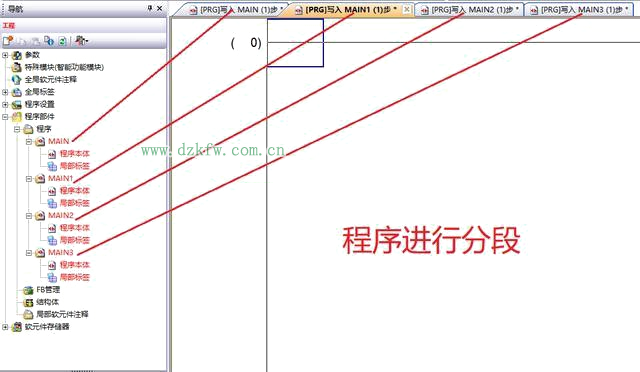Switch to the [PRG]写入 MAIN tab
Screen dimensions: 640x372
tap(237, 9)
